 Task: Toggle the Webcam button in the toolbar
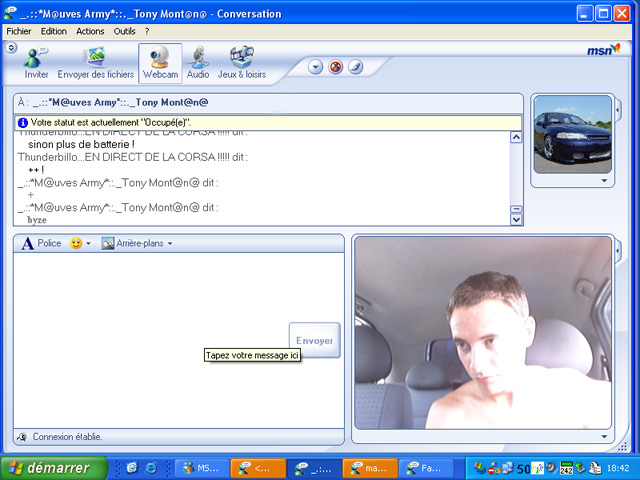click(x=160, y=63)
